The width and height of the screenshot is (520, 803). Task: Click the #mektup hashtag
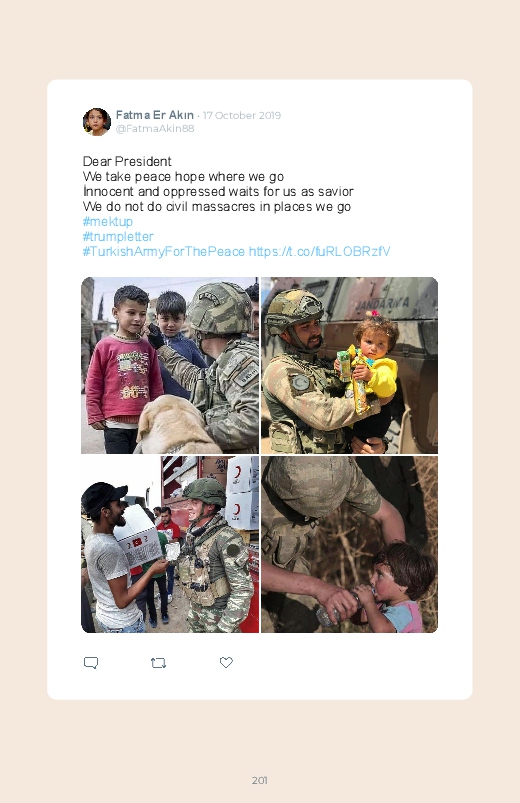tap(108, 222)
